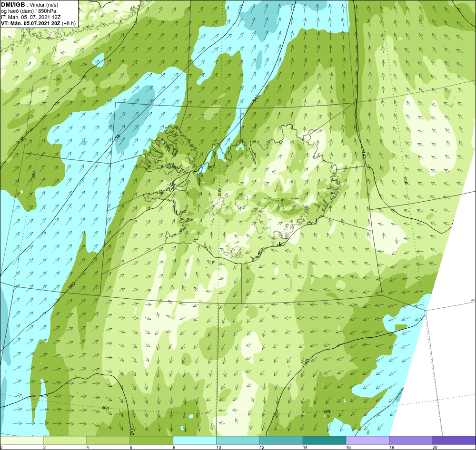
Task: Click the legend tick value '10'
Action: [x=218, y=447]
